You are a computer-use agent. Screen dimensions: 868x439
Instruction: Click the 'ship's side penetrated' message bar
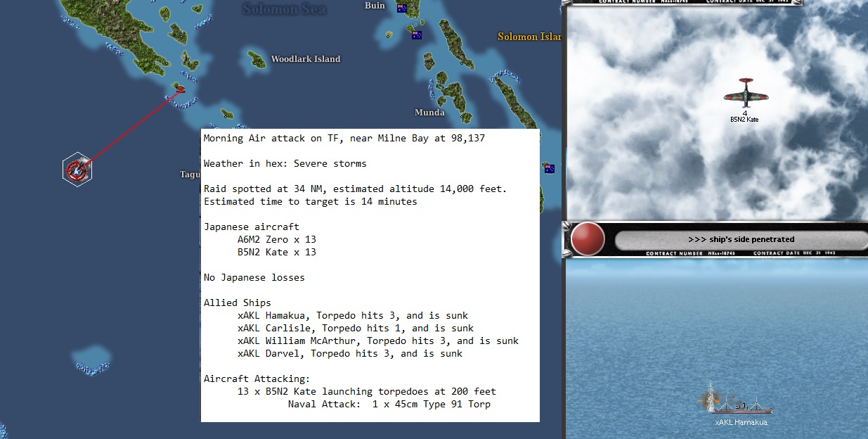741,239
